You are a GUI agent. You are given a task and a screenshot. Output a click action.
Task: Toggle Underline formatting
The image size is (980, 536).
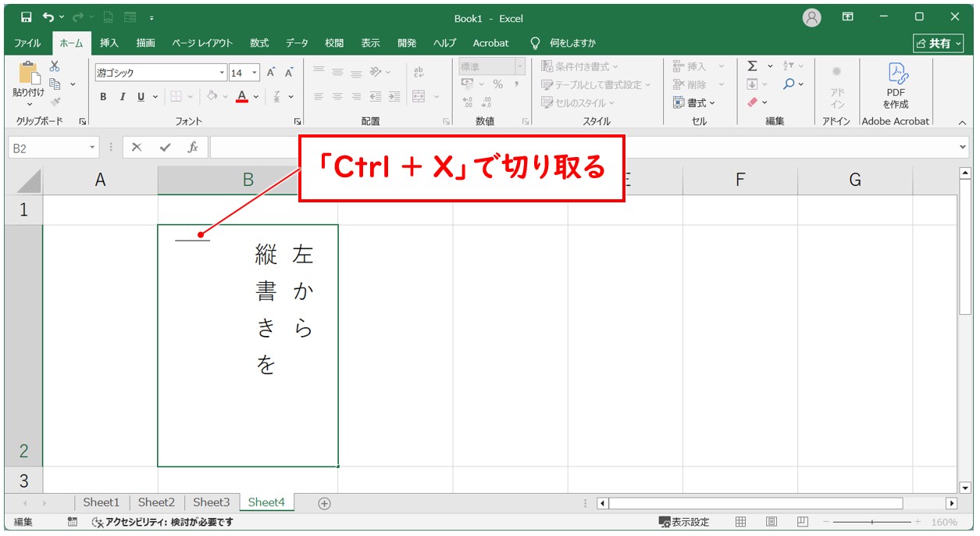click(141, 97)
